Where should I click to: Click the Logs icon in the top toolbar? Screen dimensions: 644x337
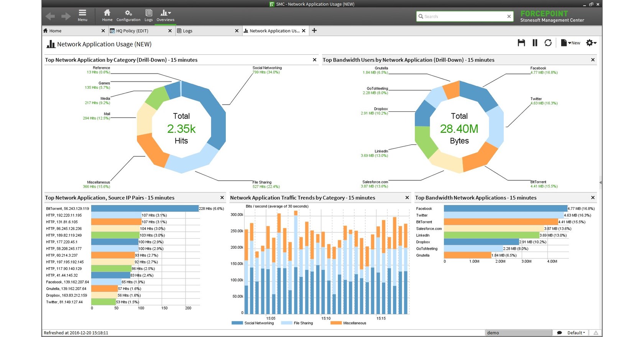(x=148, y=16)
